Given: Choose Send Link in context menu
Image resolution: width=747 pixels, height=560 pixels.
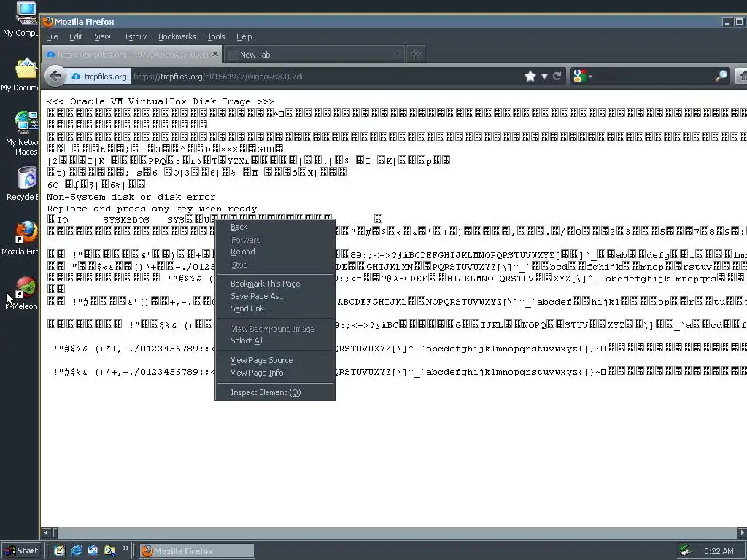Looking at the screenshot, I should point(275,308).
